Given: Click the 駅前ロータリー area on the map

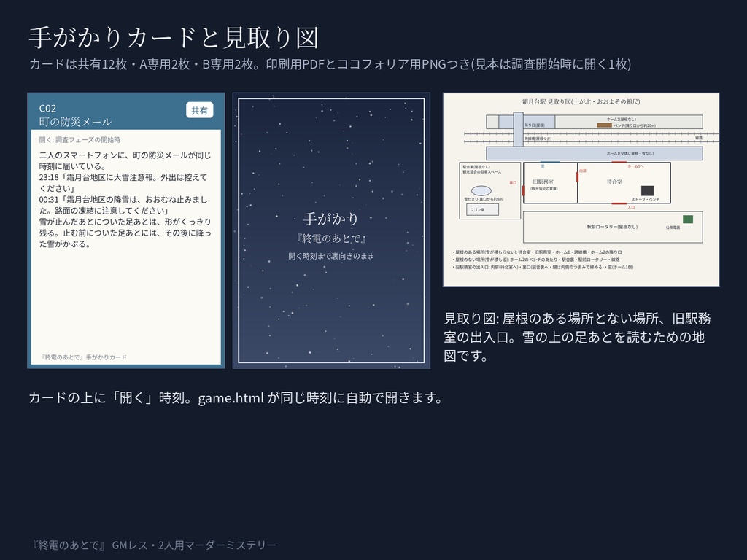Looking at the screenshot, I should pyautogui.click(x=613, y=227).
